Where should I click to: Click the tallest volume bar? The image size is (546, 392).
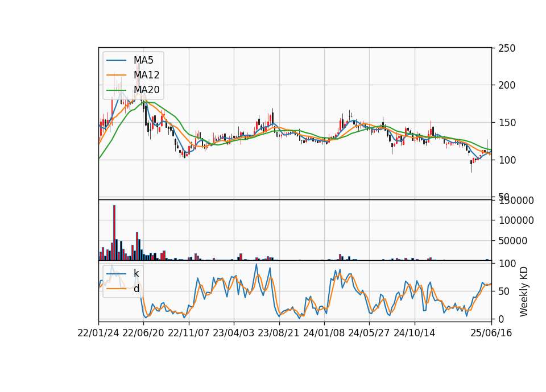coord(114,233)
